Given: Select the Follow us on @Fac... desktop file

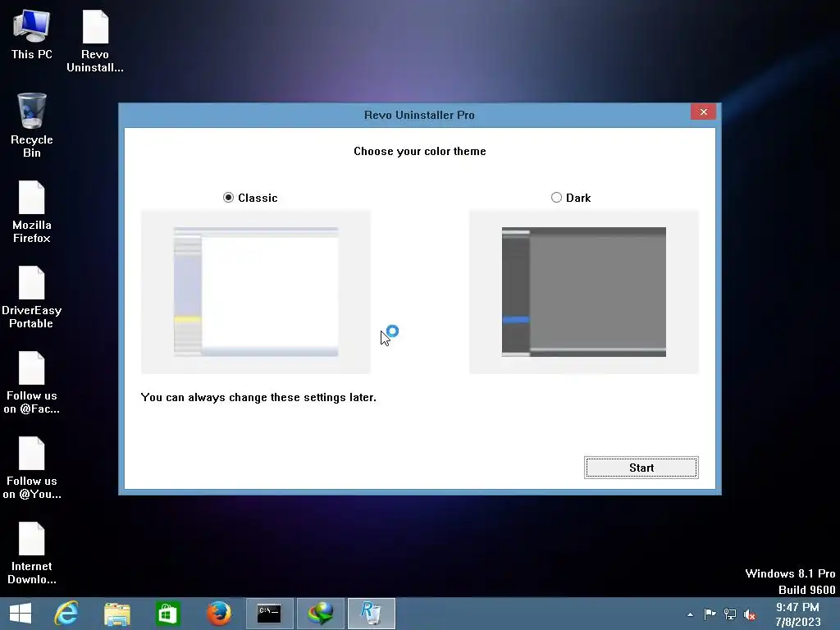Looking at the screenshot, I should [32, 382].
